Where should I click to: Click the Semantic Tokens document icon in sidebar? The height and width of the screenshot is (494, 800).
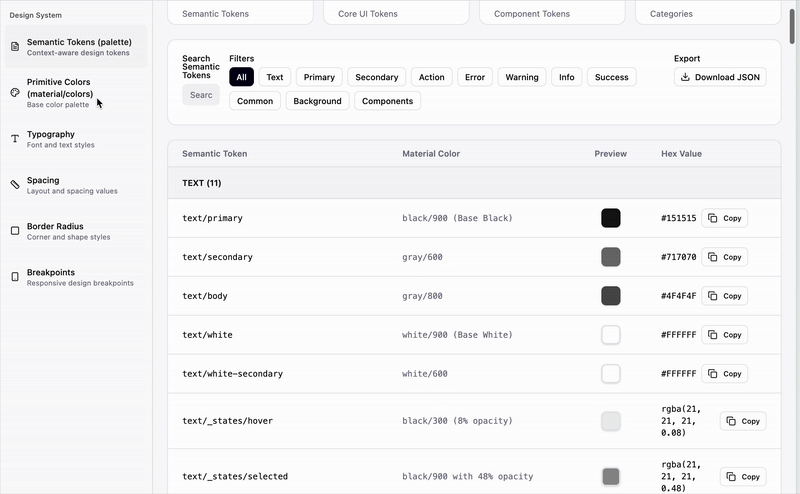[15, 47]
